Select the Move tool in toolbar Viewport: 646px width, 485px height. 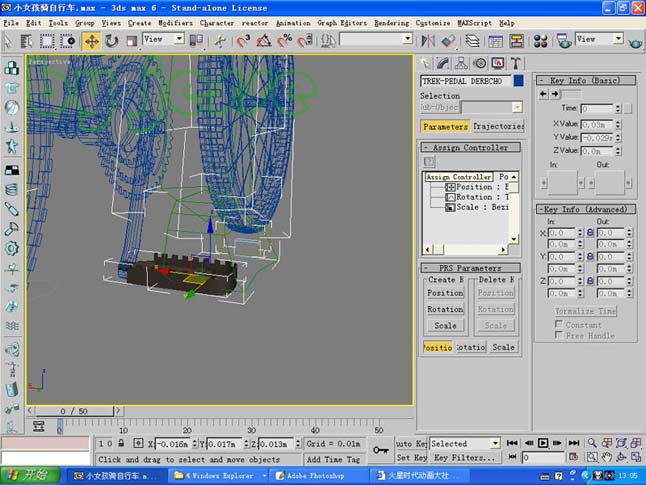pos(91,41)
